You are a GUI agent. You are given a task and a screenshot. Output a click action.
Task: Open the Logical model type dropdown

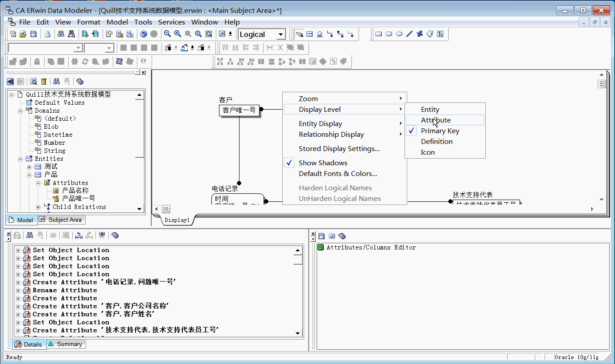[x=262, y=34]
